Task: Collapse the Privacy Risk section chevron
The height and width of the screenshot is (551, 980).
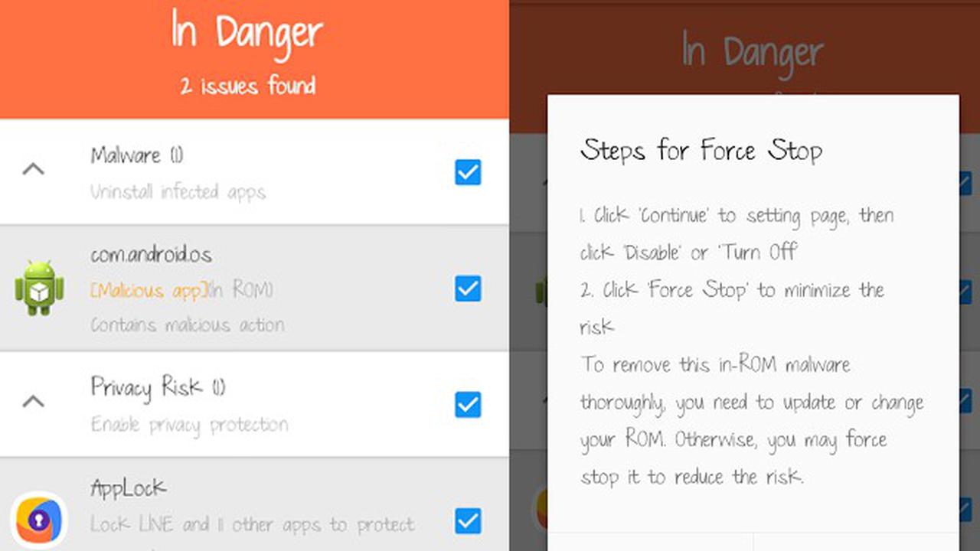Action: pos(33,401)
